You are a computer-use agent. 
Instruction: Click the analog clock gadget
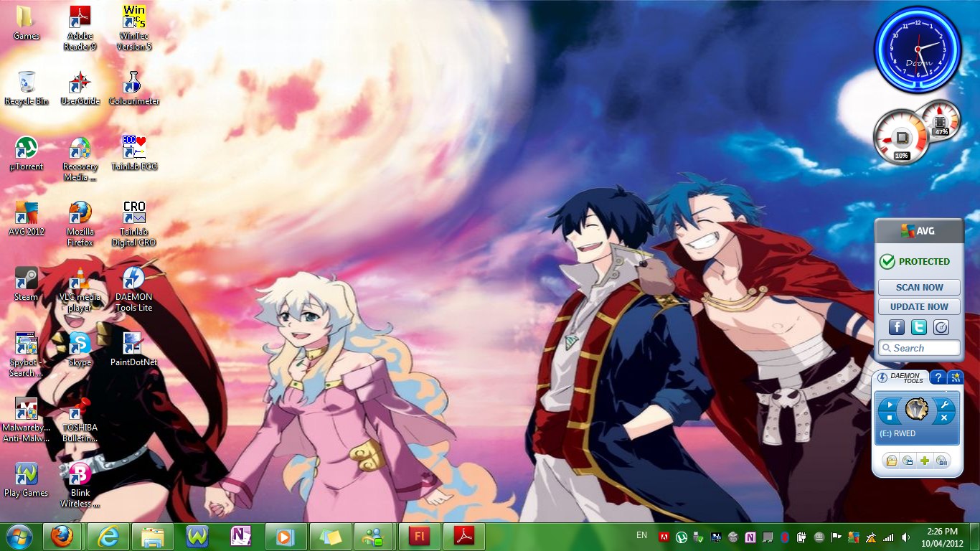(918, 50)
